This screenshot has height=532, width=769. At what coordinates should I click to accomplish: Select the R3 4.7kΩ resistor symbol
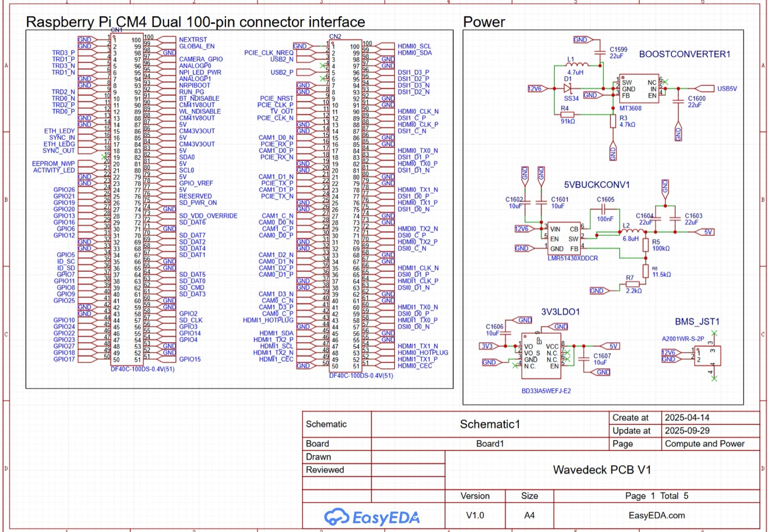613,121
